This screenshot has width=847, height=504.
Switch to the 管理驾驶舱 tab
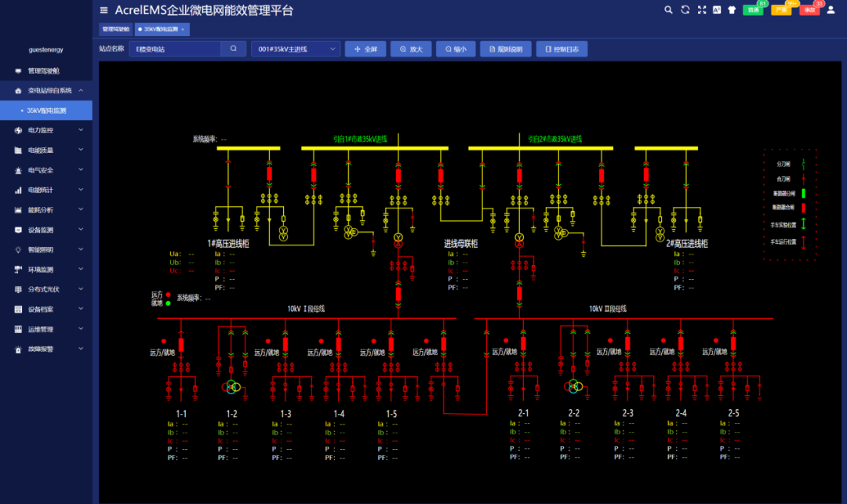117,28
